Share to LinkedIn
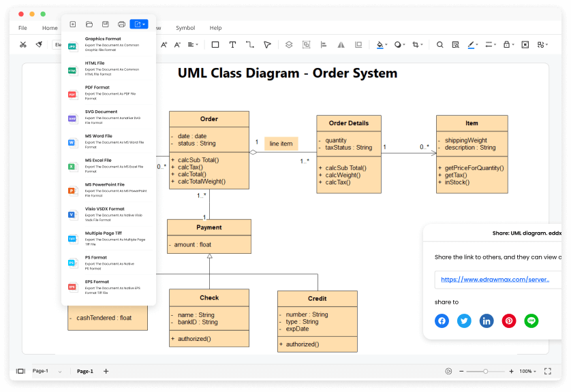 [487, 321]
